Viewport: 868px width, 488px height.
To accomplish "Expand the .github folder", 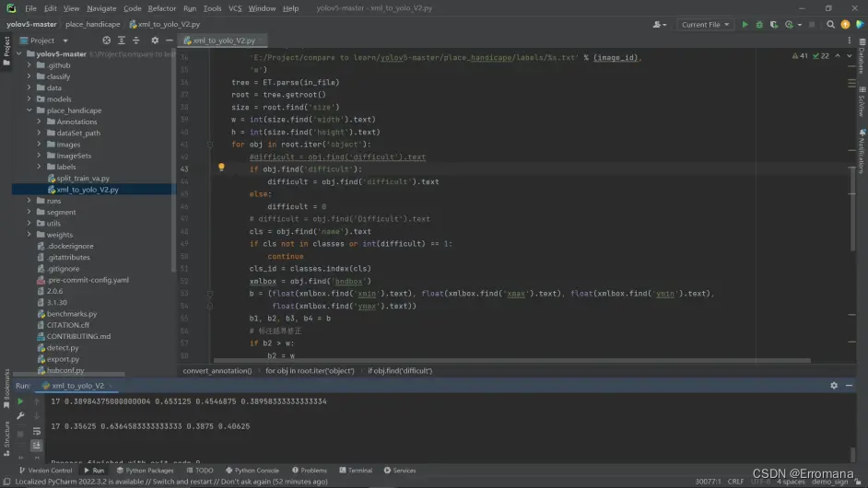I will [29, 65].
